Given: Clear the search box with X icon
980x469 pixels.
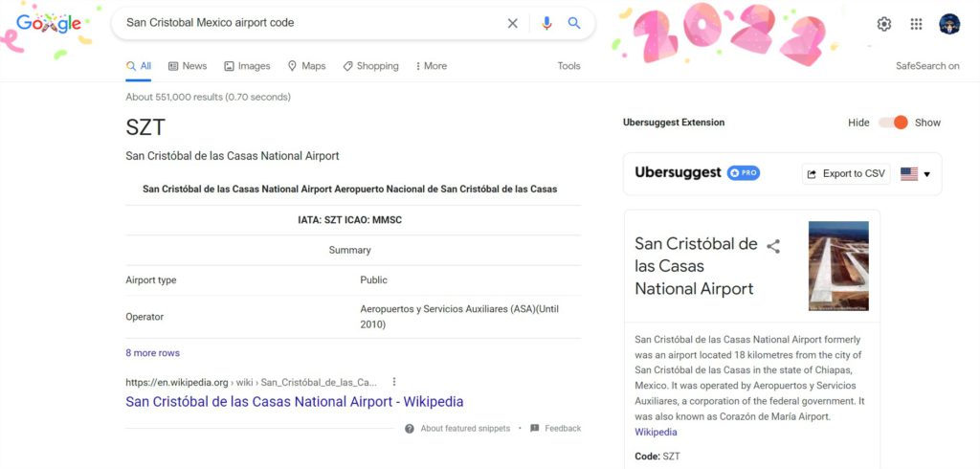Looking at the screenshot, I should (513, 23).
